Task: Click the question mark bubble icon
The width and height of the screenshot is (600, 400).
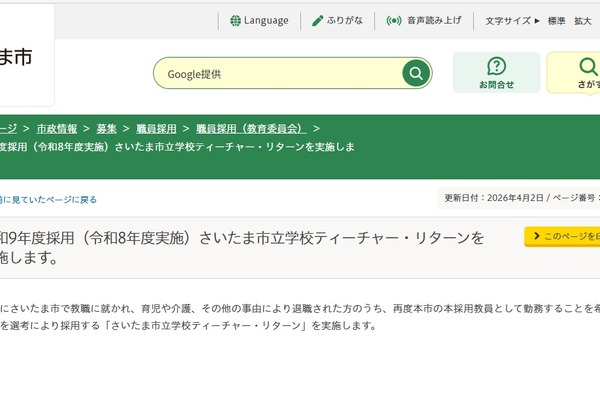Action: click(496, 66)
